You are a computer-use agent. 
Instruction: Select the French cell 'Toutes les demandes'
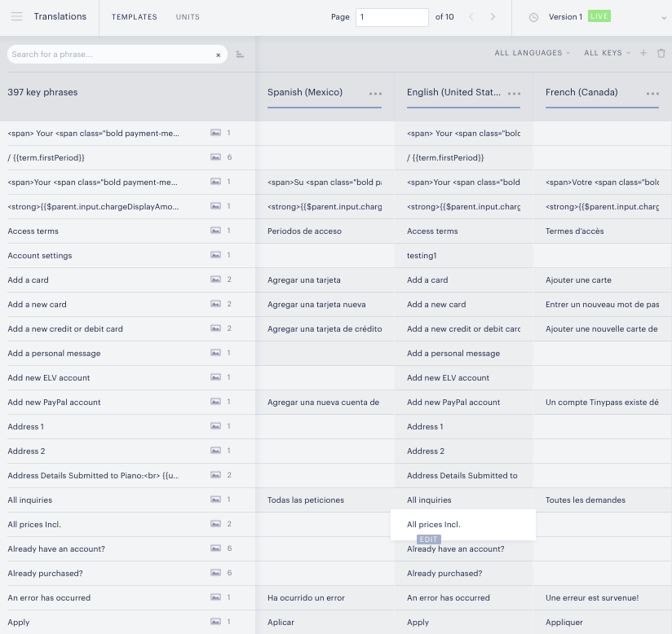585,500
